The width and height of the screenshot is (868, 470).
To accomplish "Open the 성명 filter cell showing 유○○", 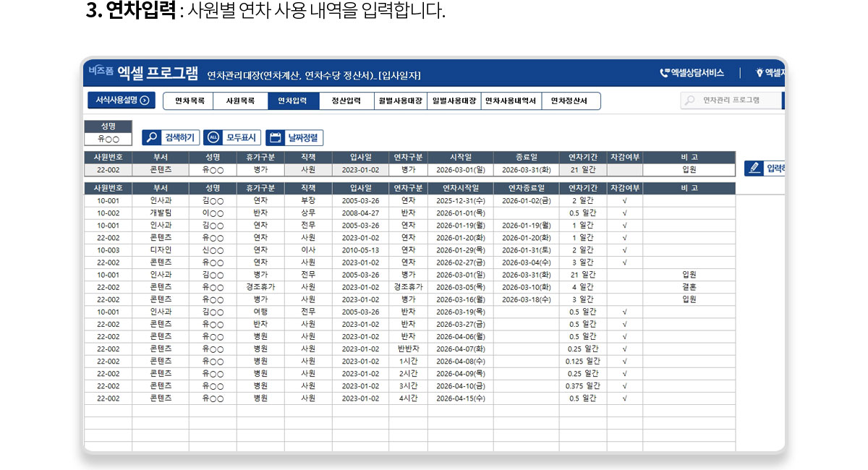I will (x=109, y=139).
